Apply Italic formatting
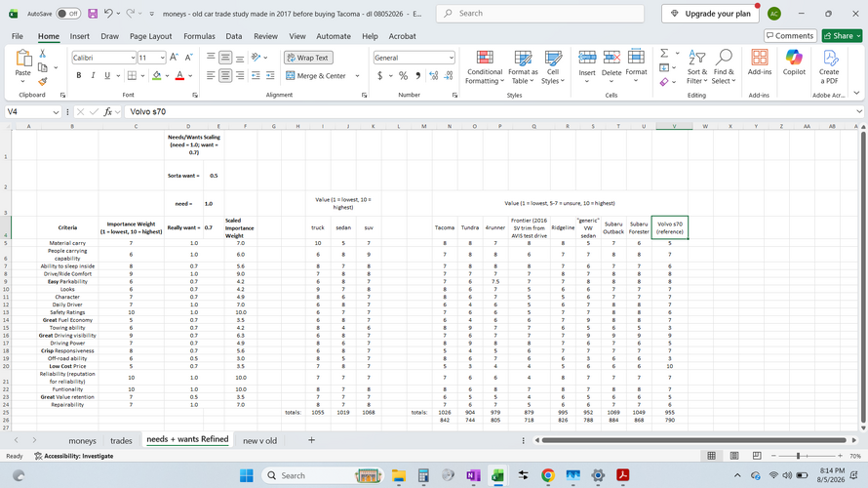This screenshot has width=868, height=488. pos(93,75)
